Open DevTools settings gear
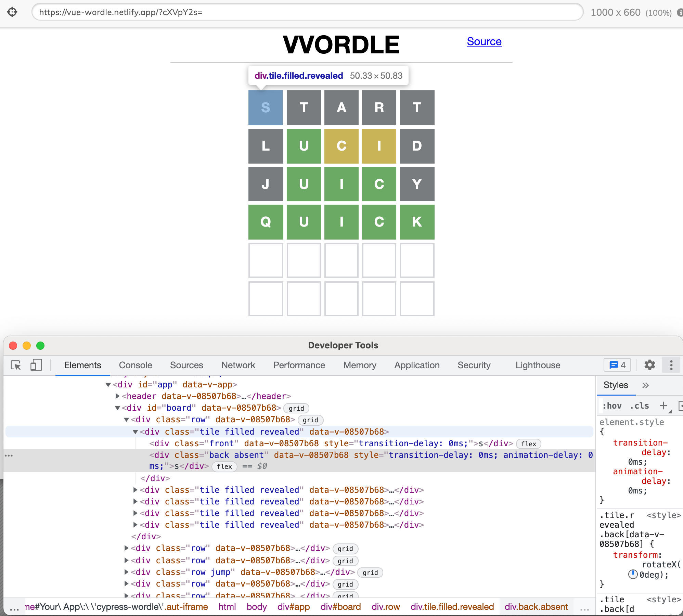Image resolution: width=683 pixels, height=616 pixels. click(x=649, y=365)
